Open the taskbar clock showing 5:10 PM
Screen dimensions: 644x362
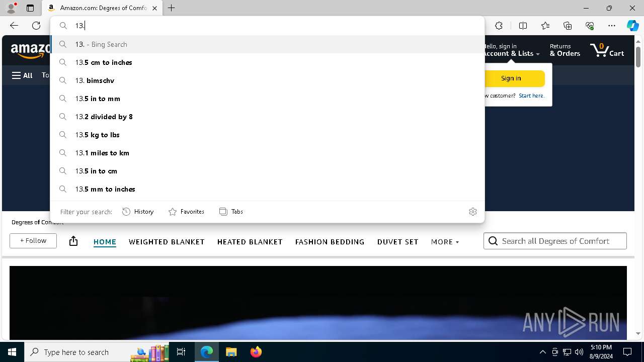[x=601, y=352]
